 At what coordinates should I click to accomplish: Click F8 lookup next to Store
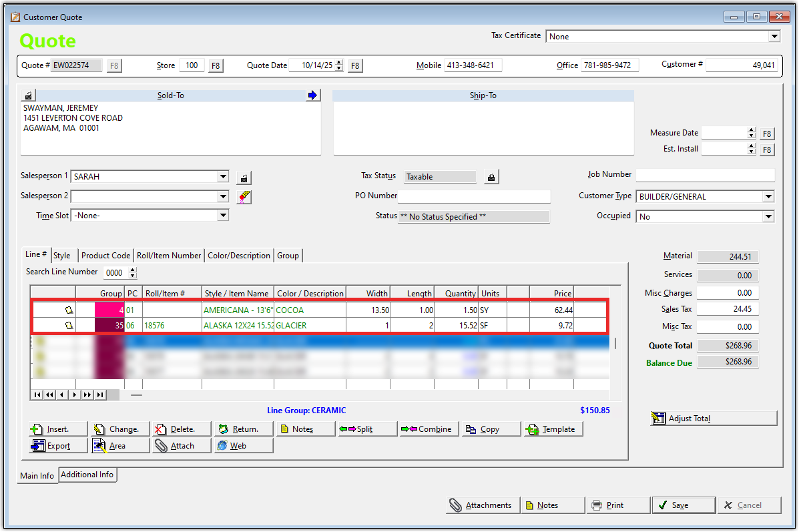[x=216, y=65]
